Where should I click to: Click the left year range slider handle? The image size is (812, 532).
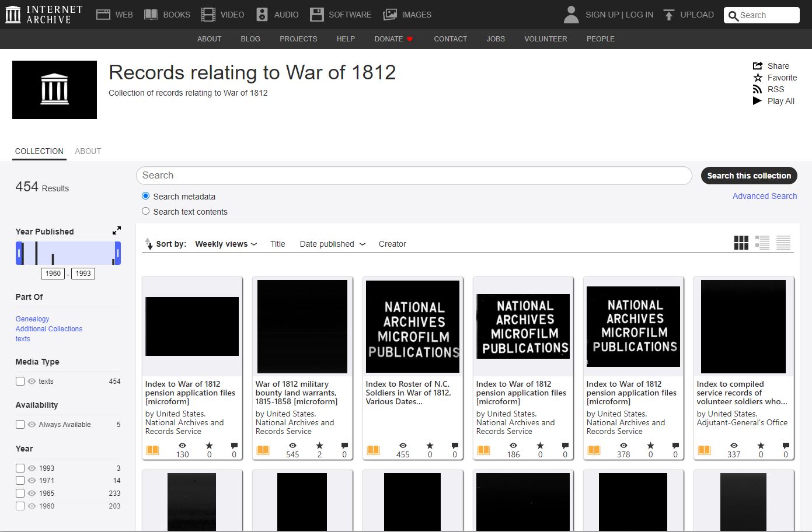(19, 253)
